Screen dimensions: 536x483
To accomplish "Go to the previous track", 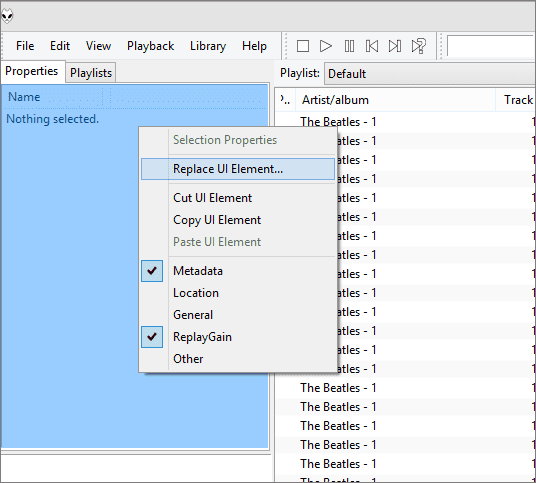I will click(x=372, y=46).
